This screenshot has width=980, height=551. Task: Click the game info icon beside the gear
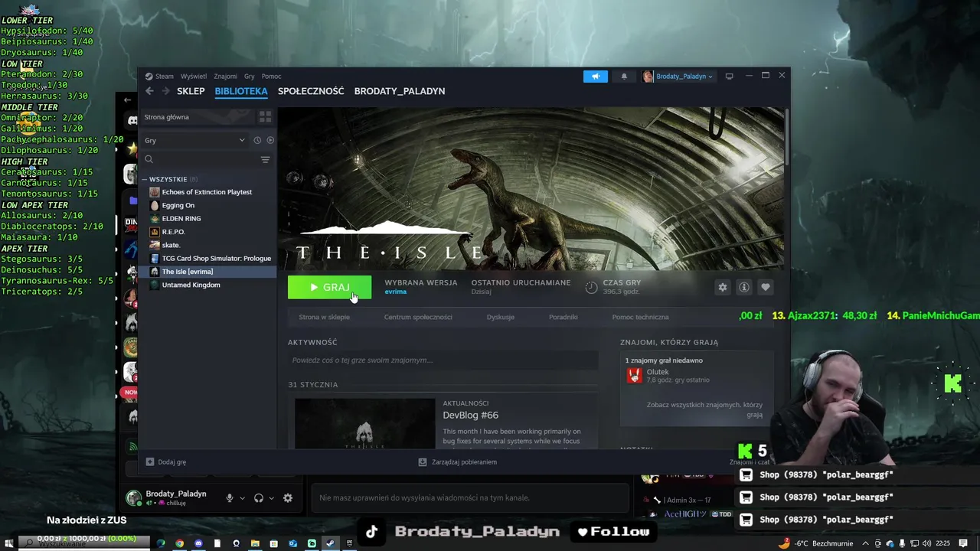743,287
